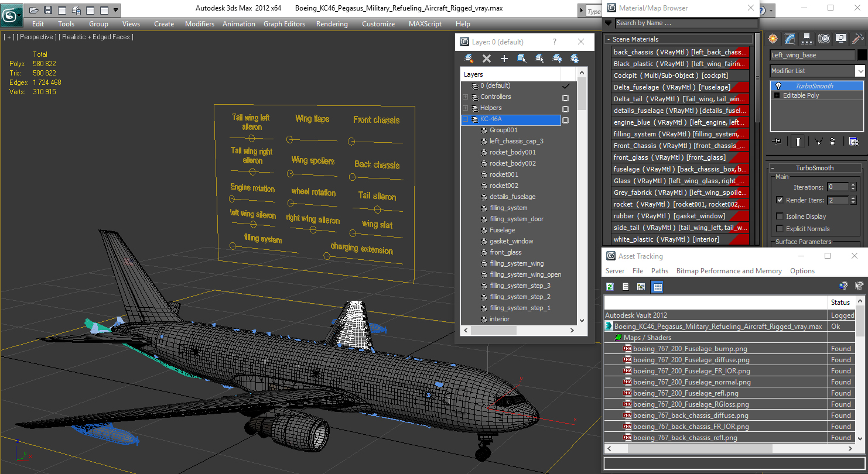
Task: Click the Asset Tracking help globe icon
Action: coord(843,286)
